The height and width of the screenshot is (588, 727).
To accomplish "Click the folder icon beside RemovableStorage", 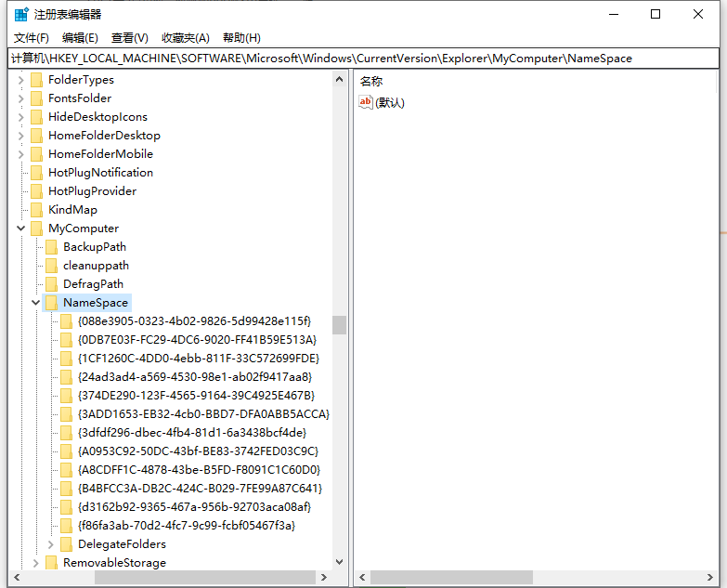I will 52,563.
